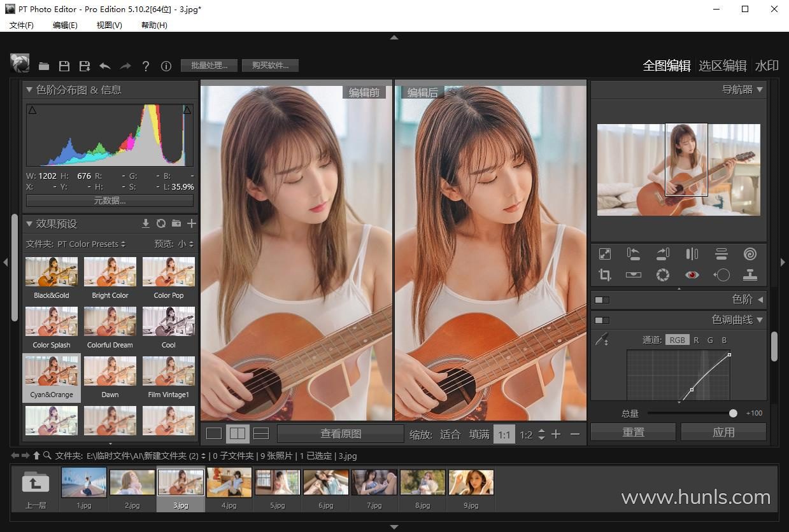Select the Crop tool icon
The width and height of the screenshot is (789, 532).
pyautogui.click(x=604, y=275)
